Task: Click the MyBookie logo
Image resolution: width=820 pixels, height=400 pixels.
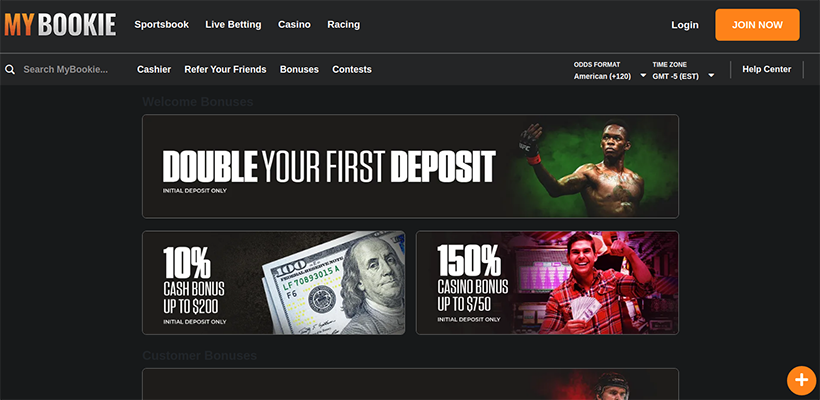Action: coord(60,25)
